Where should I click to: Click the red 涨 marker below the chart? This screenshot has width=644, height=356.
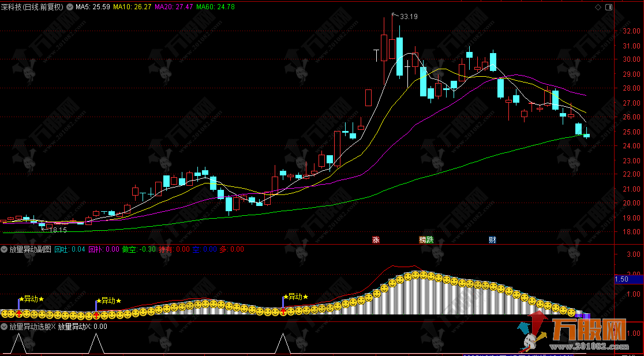(x=376, y=239)
